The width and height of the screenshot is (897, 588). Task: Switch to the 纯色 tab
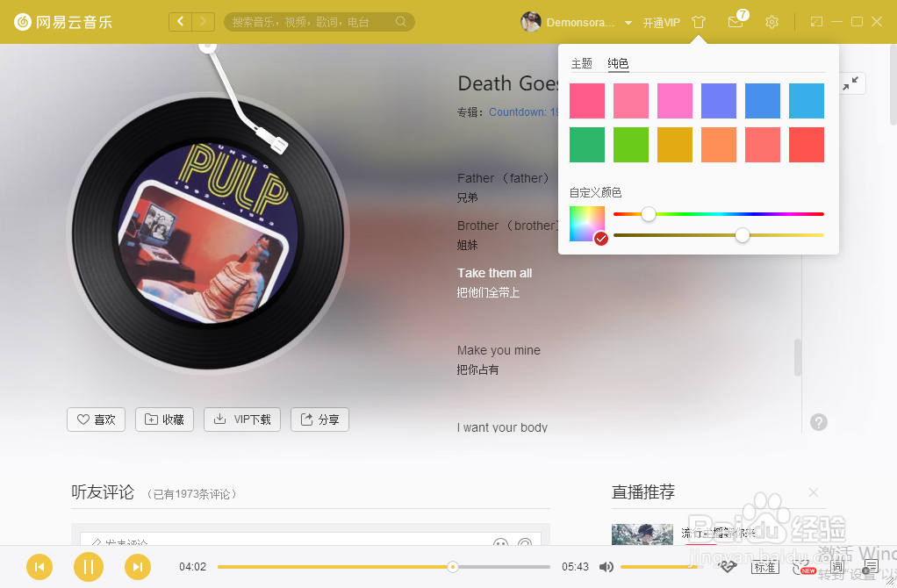tap(618, 63)
